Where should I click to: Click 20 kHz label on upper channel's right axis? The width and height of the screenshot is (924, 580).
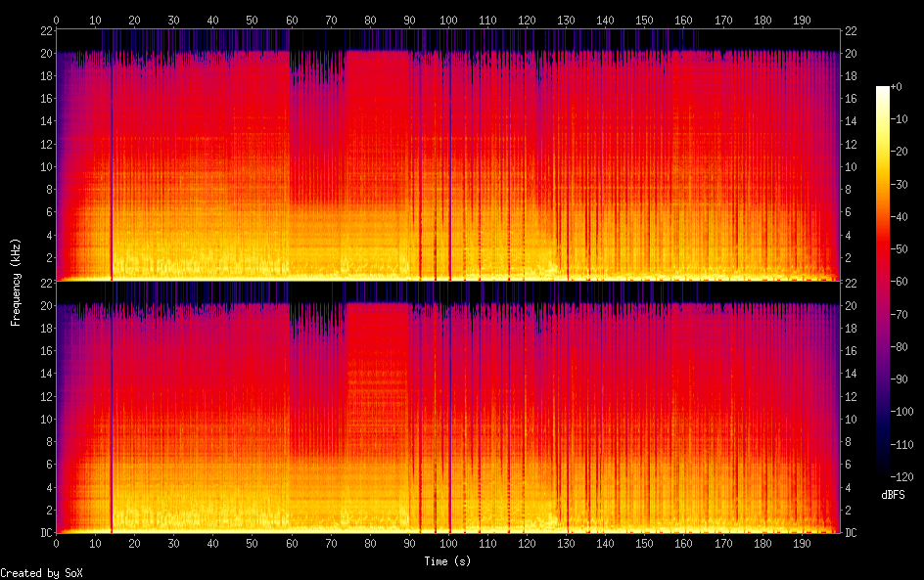(852, 54)
